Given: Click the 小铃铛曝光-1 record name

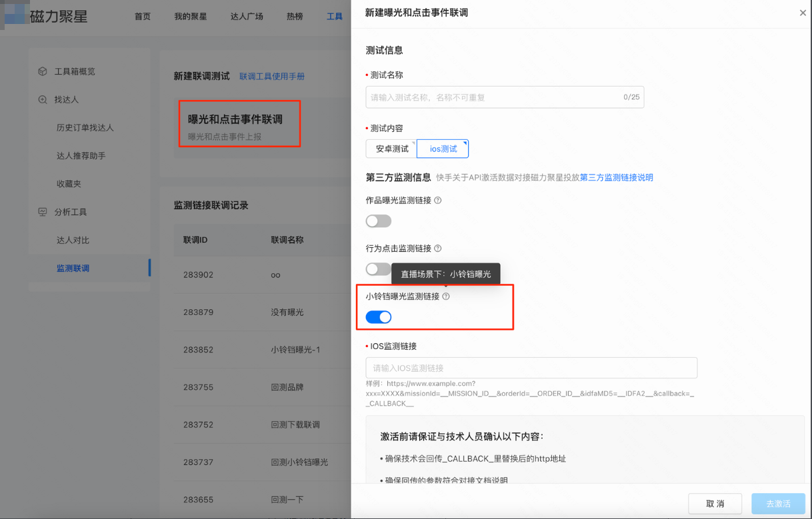Looking at the screenshot, I should pyautogui.click(x=295, y=349).
